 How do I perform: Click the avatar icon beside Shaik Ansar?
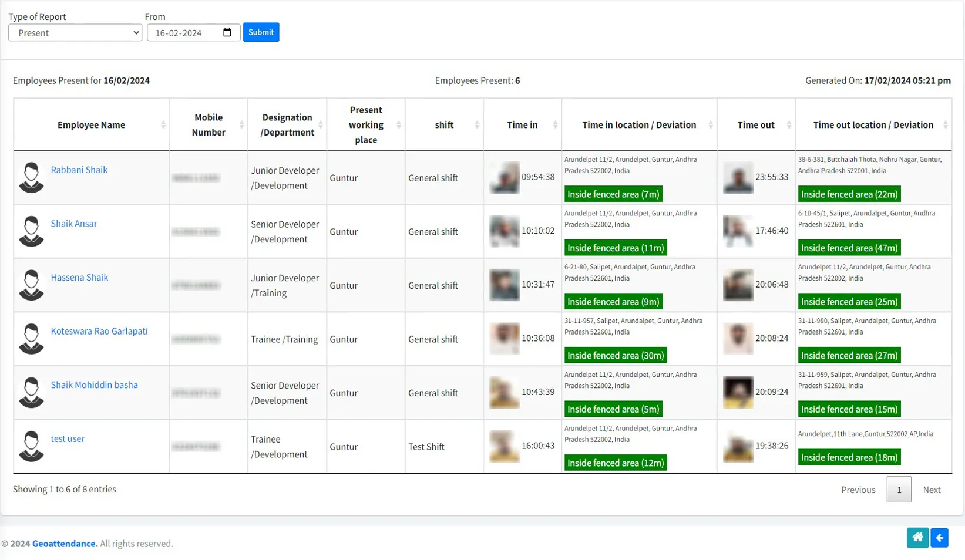[x=31, y=231]
